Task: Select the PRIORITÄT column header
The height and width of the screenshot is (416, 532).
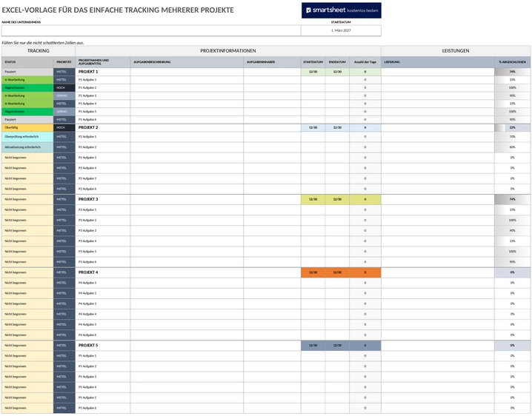Action: pos(64,62)
